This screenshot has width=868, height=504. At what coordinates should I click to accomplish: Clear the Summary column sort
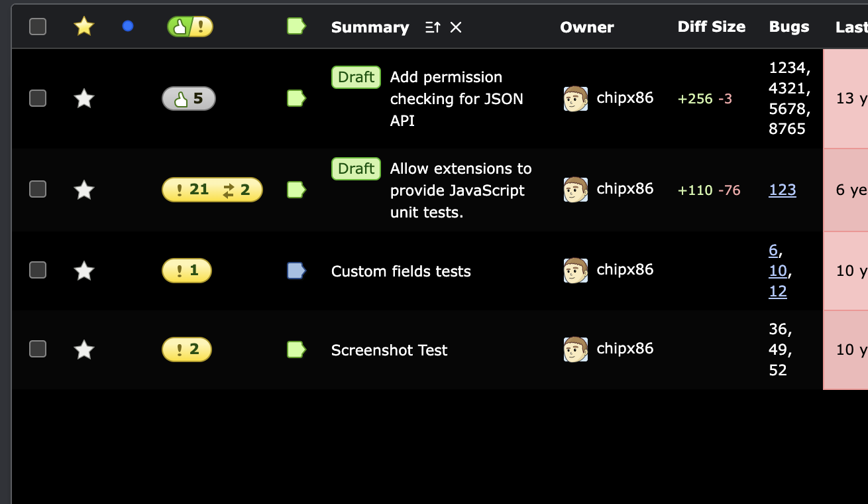point(456,27)
